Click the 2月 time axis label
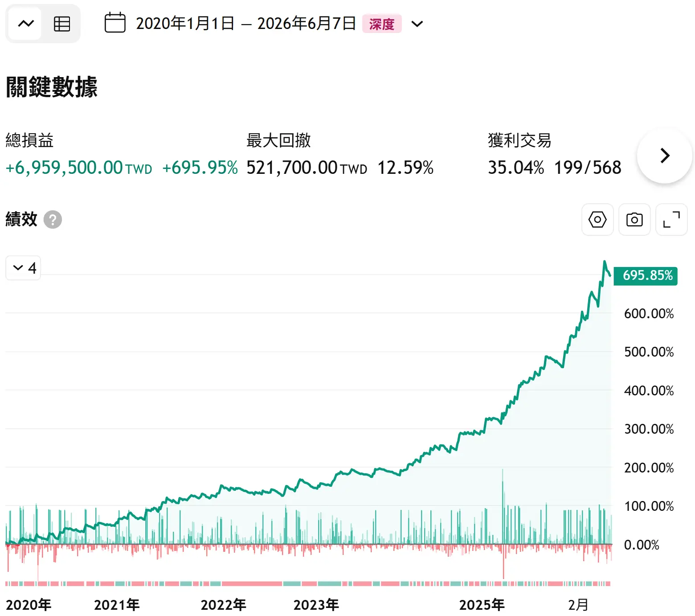 click(578, 605)
